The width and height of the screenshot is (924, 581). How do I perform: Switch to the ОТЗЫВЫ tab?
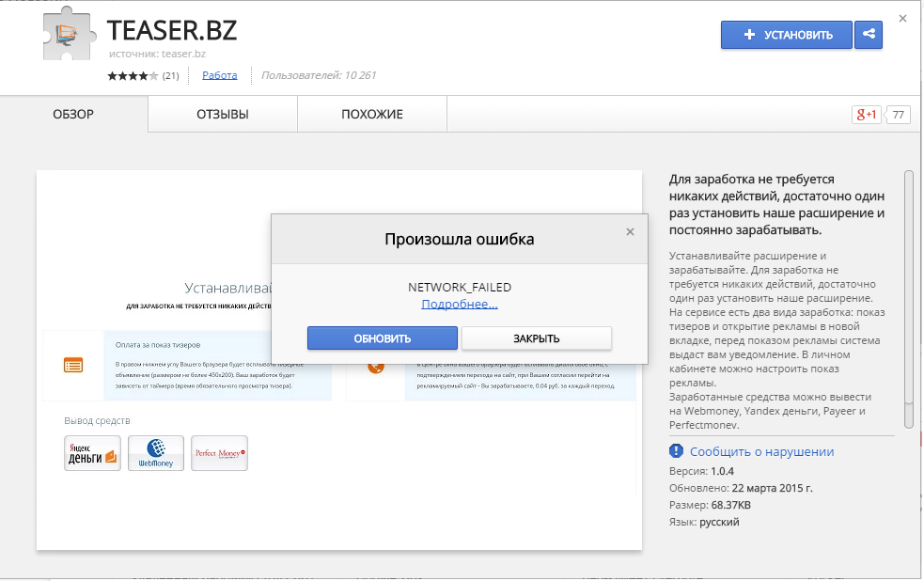(223, 115)
